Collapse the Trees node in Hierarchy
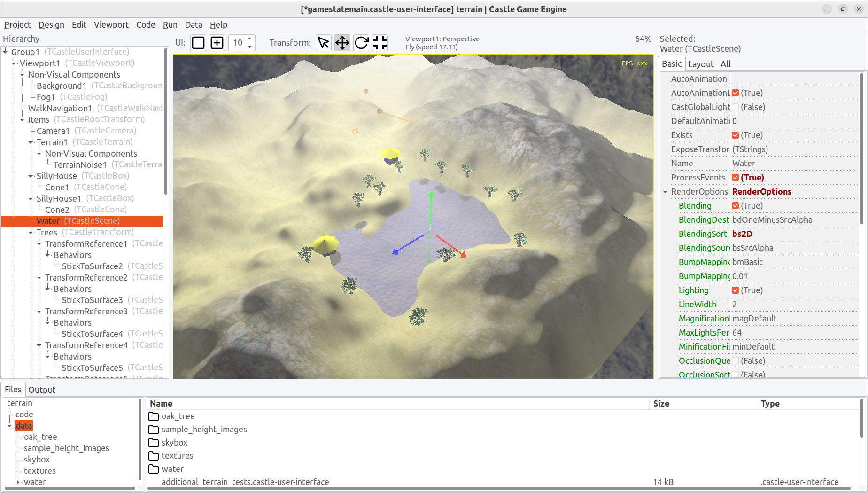This screenshot has width=868, height=493. (31, 232)
